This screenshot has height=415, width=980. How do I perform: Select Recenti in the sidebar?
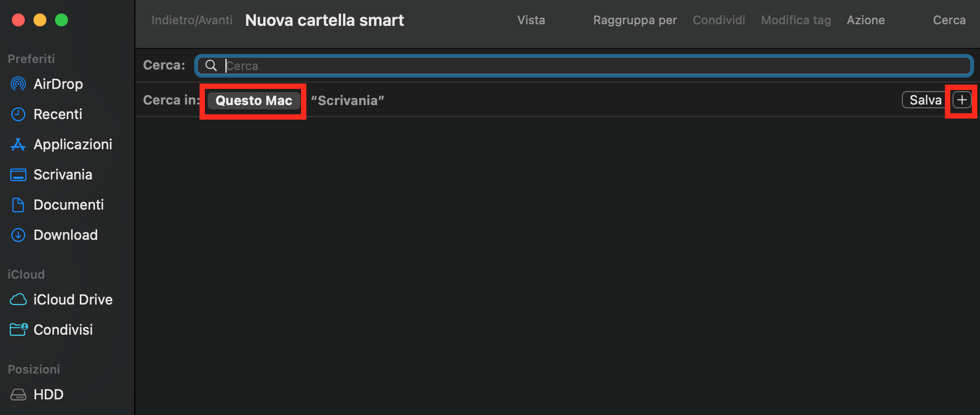point(57,114)
